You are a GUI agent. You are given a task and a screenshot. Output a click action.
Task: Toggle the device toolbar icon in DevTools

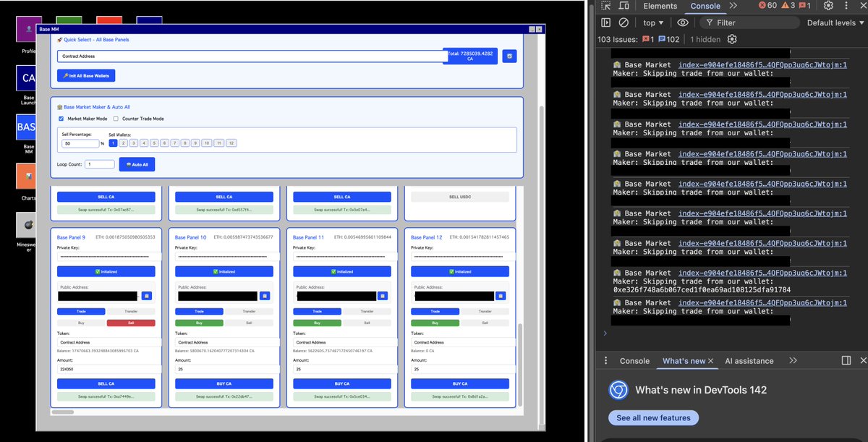tap(624, 6)
